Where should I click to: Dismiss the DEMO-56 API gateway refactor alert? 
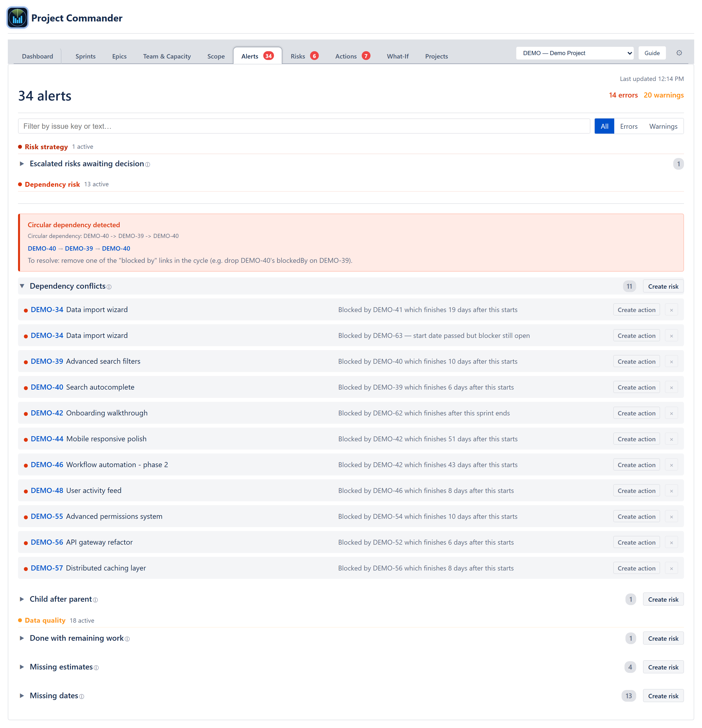672,542
